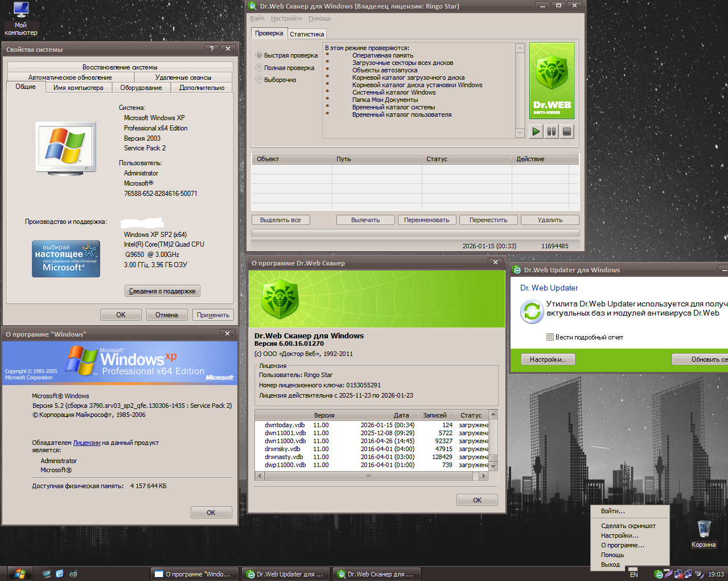728x581 pixels.
Task: Open the Автоматическое обновление tab
Action: (x=70, y=77)
